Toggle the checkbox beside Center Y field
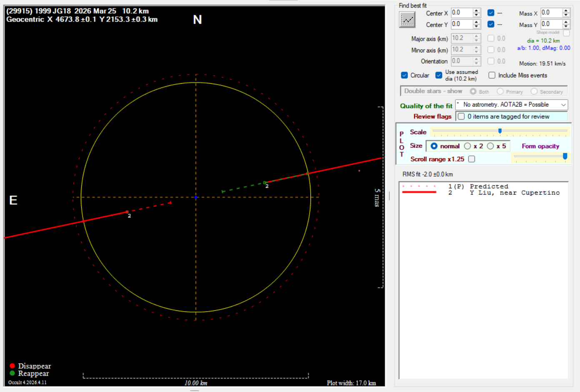The height and width of the screenshot is (392, 580). tap(491, 24)
